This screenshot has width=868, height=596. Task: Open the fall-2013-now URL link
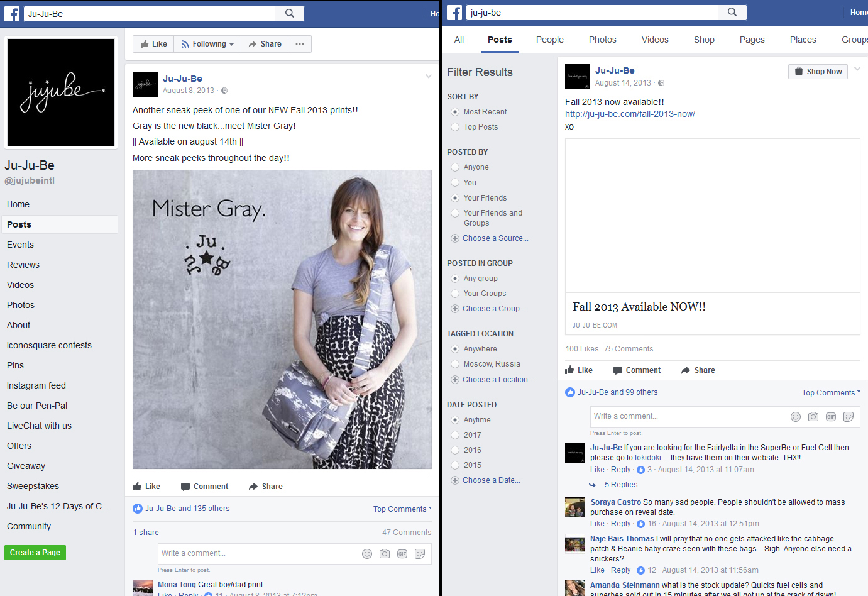click(x=630, y=114)
